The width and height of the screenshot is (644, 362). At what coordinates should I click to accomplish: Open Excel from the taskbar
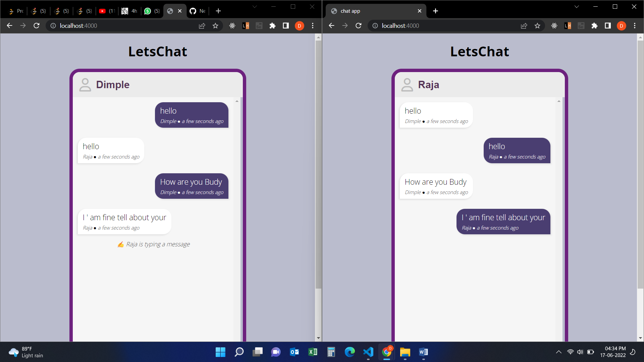click(313, 352)
